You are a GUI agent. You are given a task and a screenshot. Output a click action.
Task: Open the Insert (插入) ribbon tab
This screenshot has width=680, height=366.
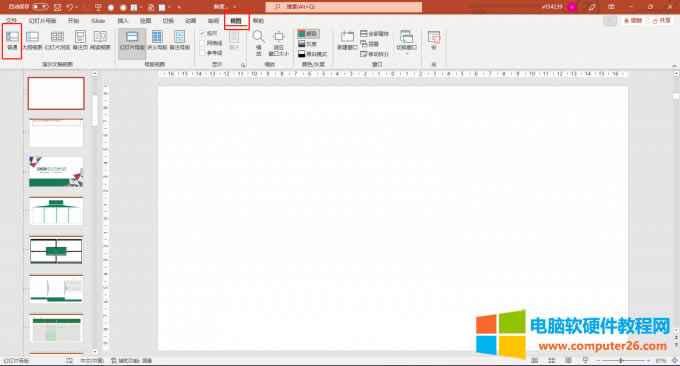pyautogui.click(x=123, y=21)
